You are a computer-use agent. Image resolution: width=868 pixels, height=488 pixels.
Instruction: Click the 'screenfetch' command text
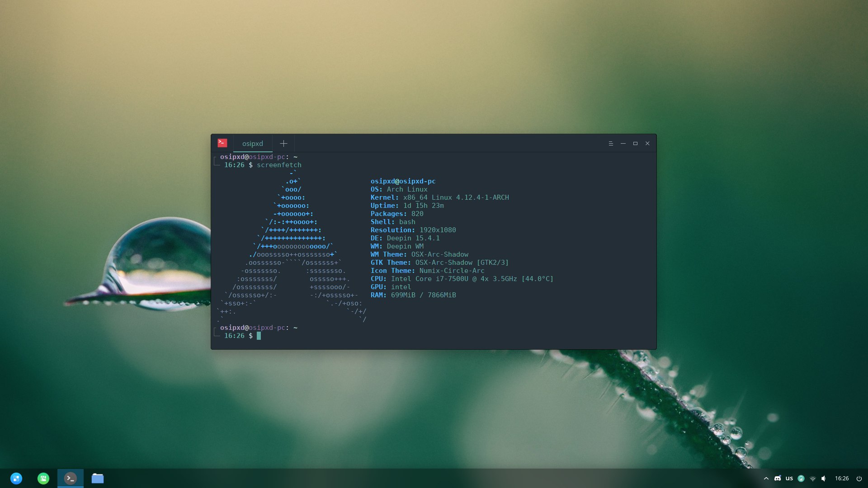pyautogui.click(x=279, y=165)
